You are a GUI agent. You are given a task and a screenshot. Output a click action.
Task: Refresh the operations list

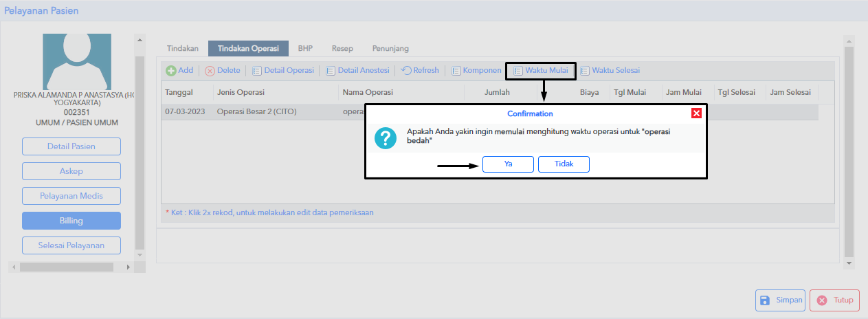pyautogui.click(x=420, y=70)
